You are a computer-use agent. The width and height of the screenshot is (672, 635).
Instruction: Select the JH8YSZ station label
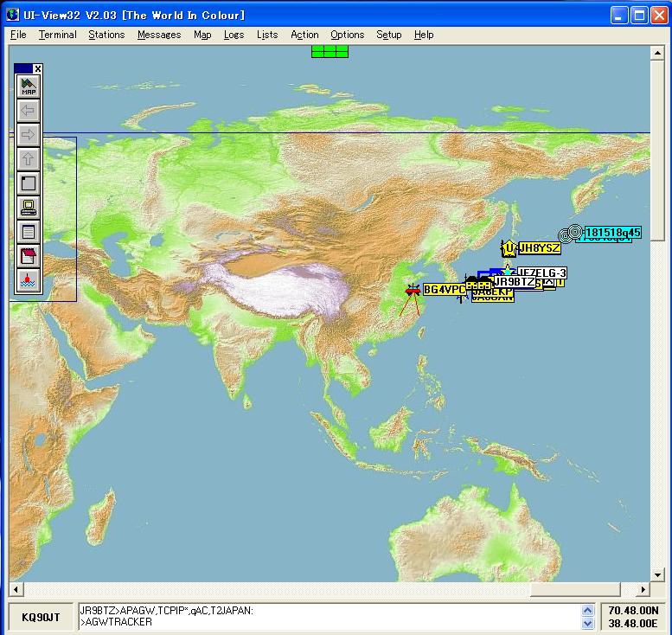point(539,248)
